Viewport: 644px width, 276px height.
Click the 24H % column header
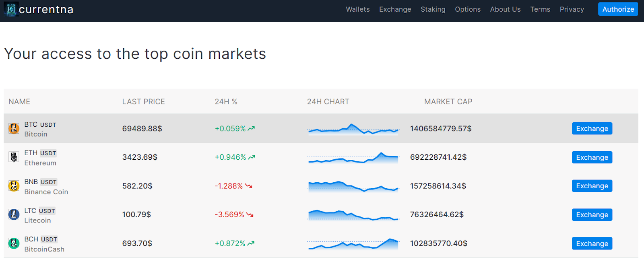pos(226,102)
